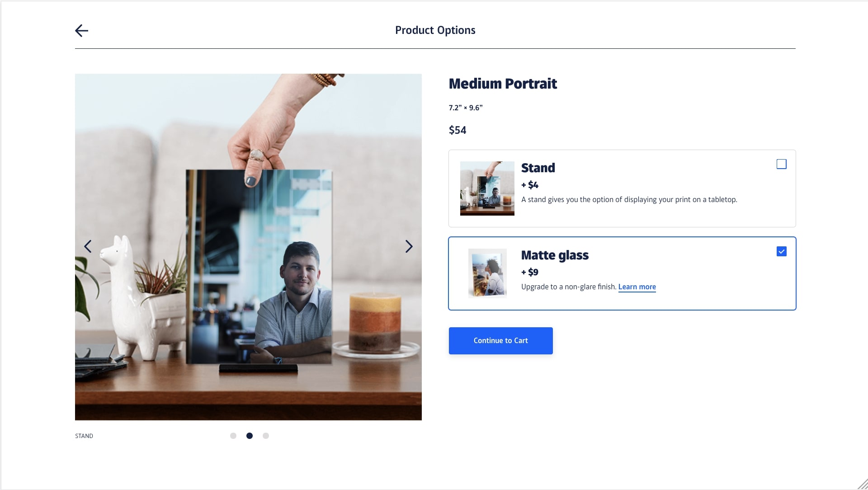
Task: Click the Stand option thumbnail image
Action: coord(487,188)
